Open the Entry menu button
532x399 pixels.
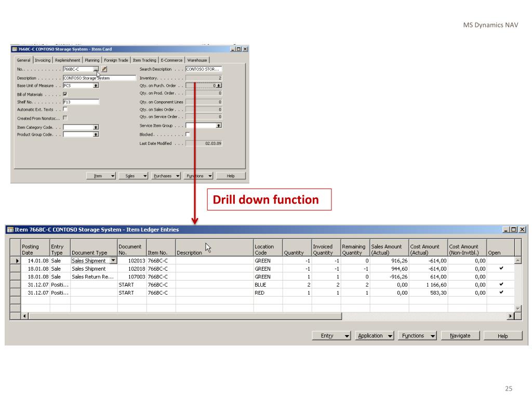(x=331, y=336)
